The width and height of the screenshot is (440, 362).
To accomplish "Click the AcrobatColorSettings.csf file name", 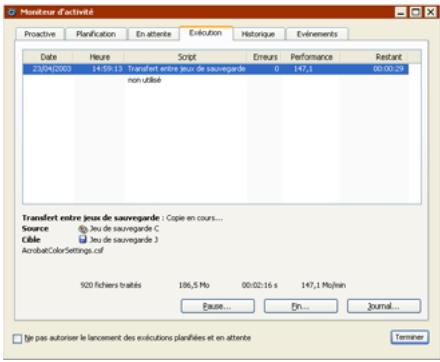I will tap(63, 250).
